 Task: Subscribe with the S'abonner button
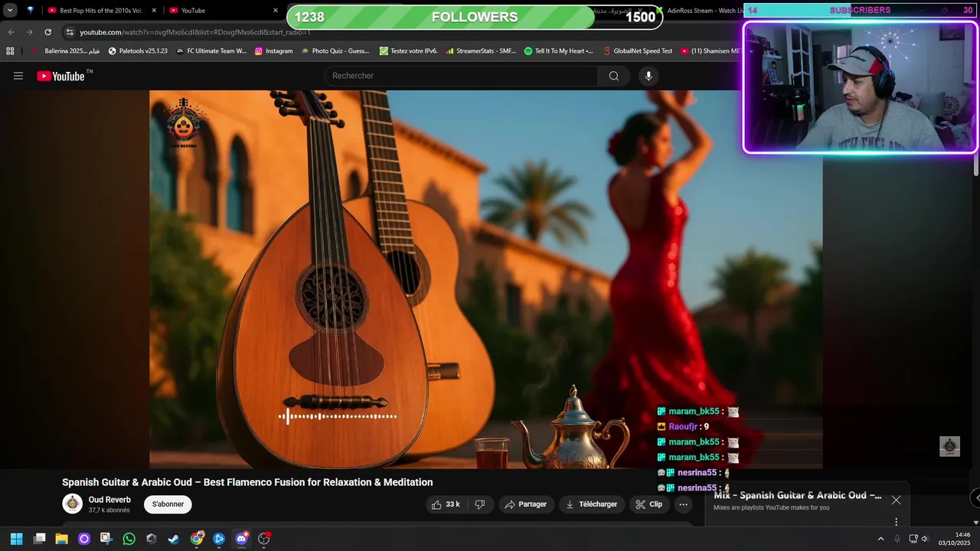(168, 504)
